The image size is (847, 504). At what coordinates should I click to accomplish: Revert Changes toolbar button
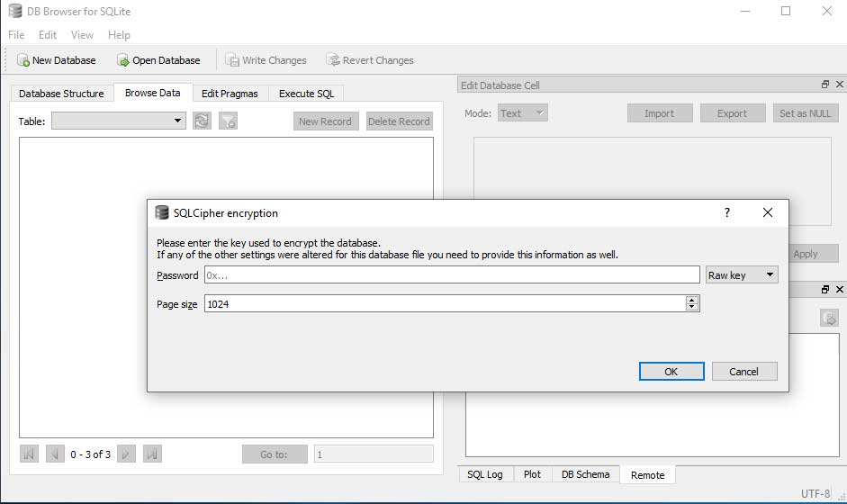pyautogui.click(x=370, y=60)
